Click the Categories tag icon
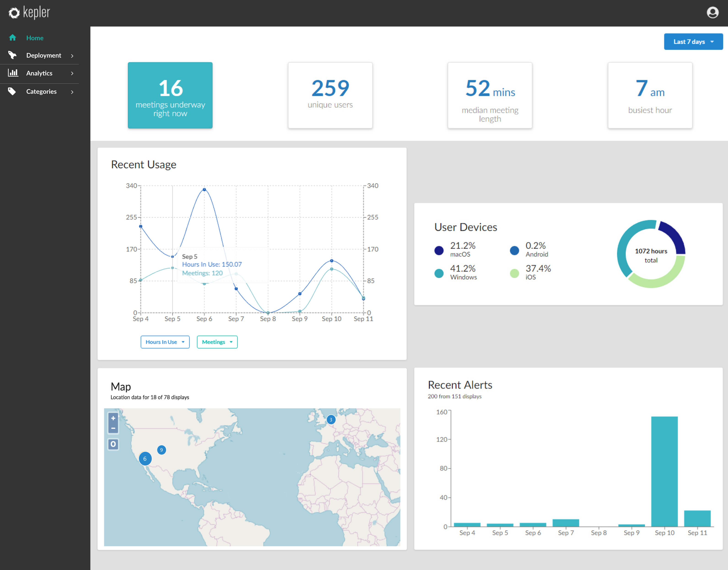The height and width of the screenshot is (570, 728). pos(12,91)
